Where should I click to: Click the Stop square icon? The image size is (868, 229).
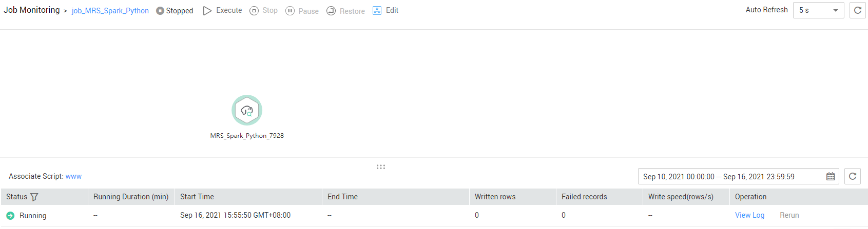coord(254,11)
